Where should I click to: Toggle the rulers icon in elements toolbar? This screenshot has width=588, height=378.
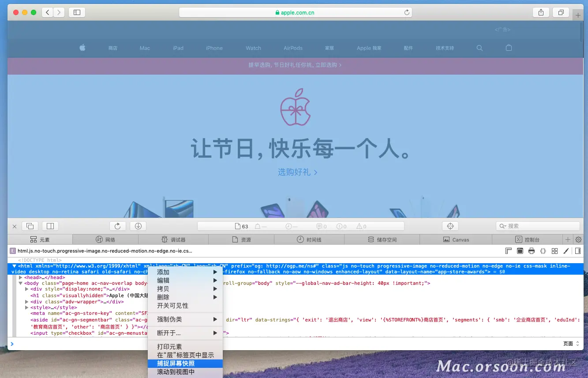pos(509,251)
